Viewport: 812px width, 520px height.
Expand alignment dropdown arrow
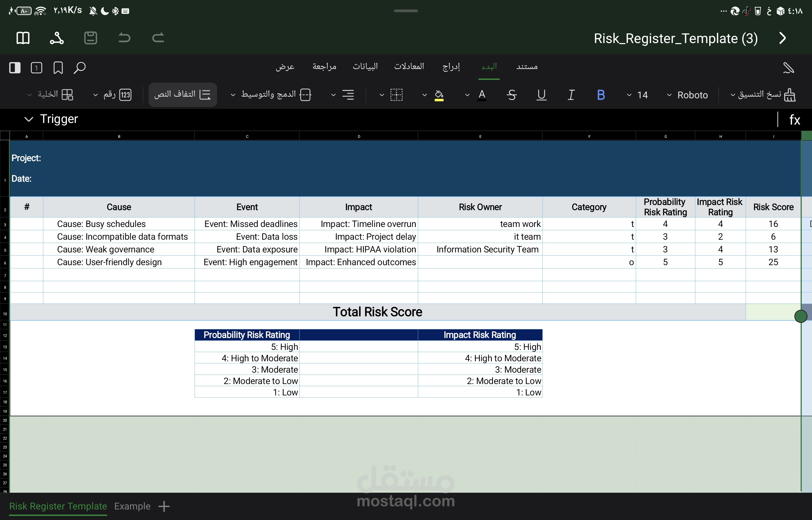point(333,95)
